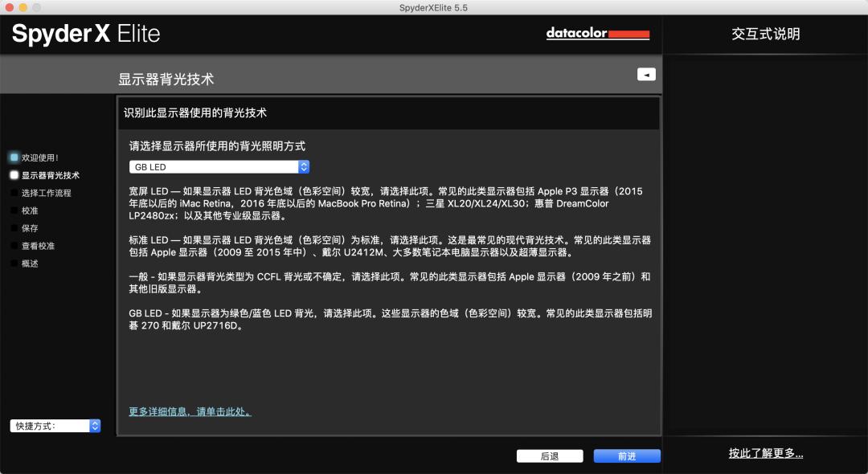Collapse the interactive help panel arrow
868x474 pixels.
point(646,75)
